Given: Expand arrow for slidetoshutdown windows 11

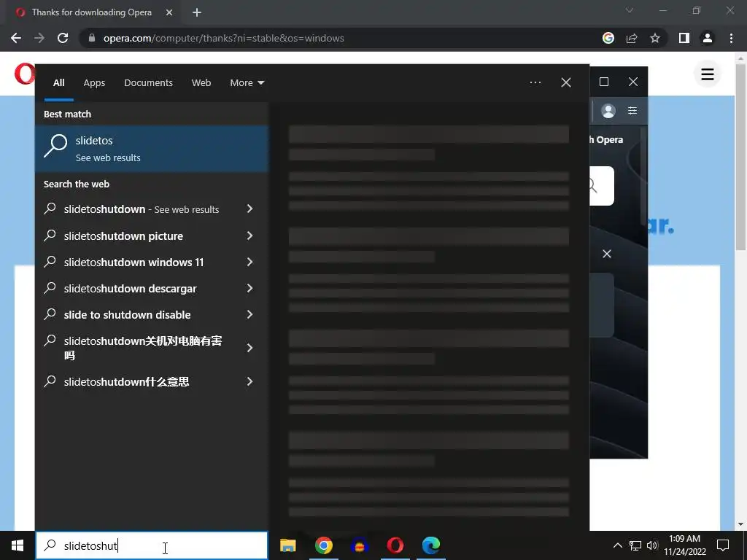Looking at the screenshot, I should pos(249,262).
